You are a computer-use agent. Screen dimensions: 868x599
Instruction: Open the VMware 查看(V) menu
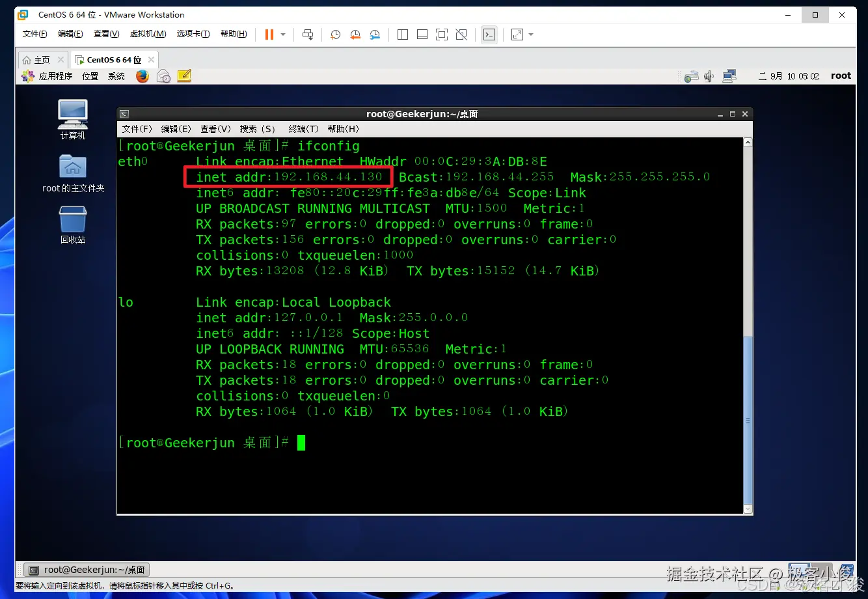(x=106, y=34)
